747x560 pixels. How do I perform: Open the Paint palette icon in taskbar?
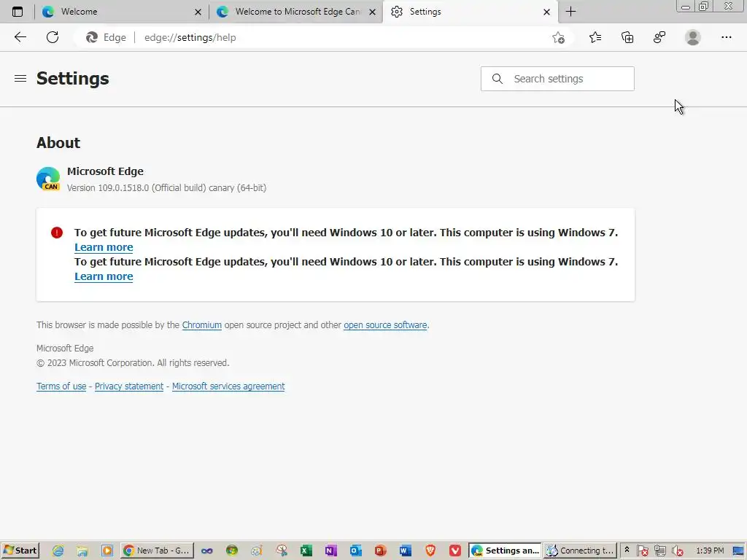(x=257, y=551)
